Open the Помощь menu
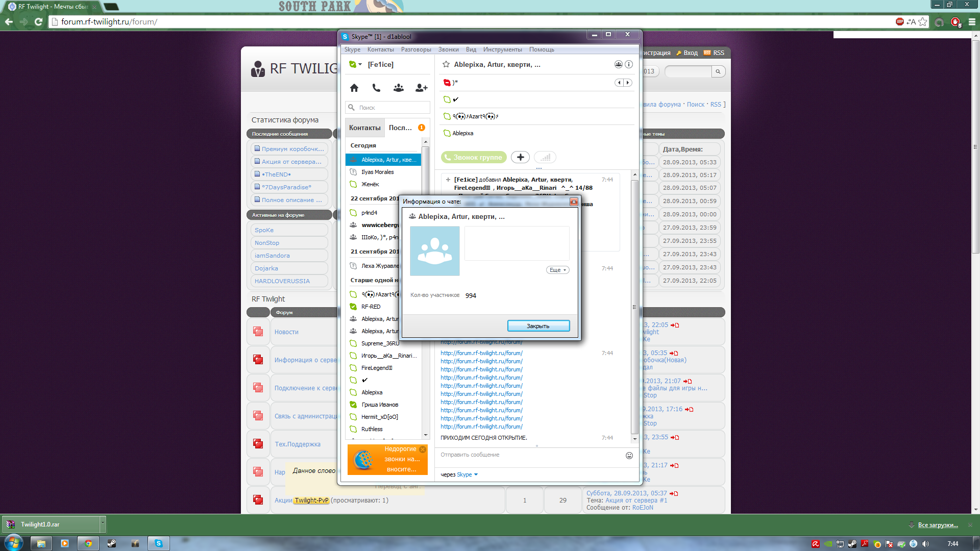Screen dimensions: 980x551 coord(542,49)
